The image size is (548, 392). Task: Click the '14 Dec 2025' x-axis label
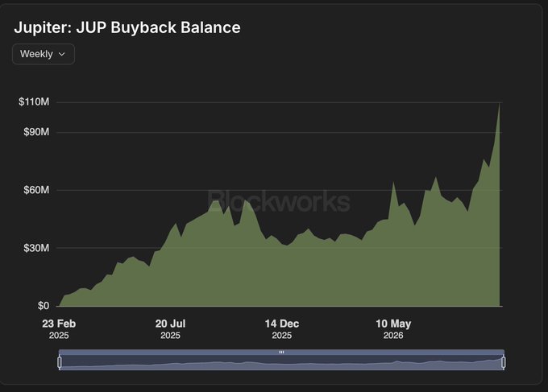coord(282,329)
